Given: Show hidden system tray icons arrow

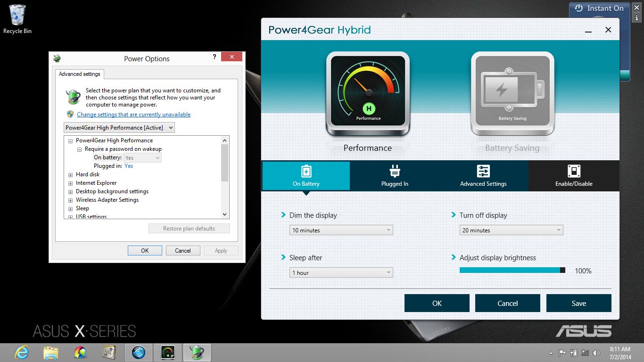Looking at the screenshot, I should [551, 353].
